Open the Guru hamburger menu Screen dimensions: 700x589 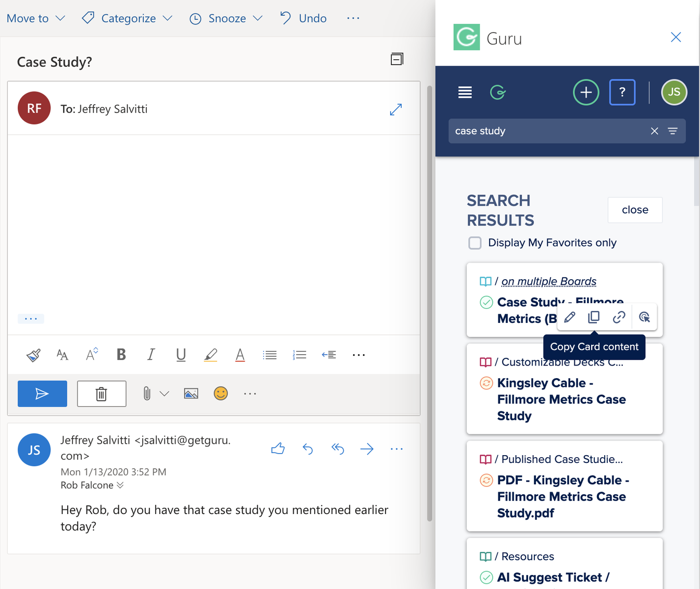pyautogui.click(x=465, y=92)
